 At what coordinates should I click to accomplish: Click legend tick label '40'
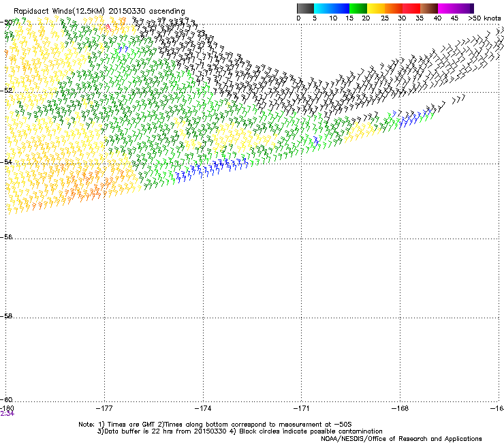[x=437, y=18]
